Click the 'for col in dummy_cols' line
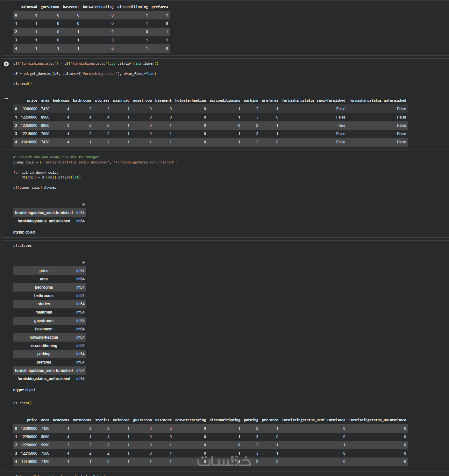 [36, 172]
